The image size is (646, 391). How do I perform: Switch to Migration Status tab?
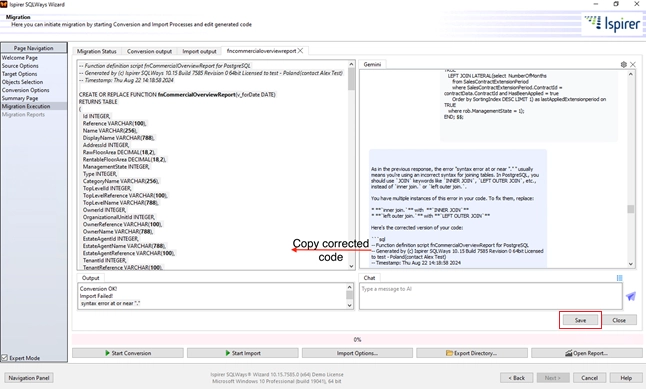pyautogui.click(x=97, y=51)
